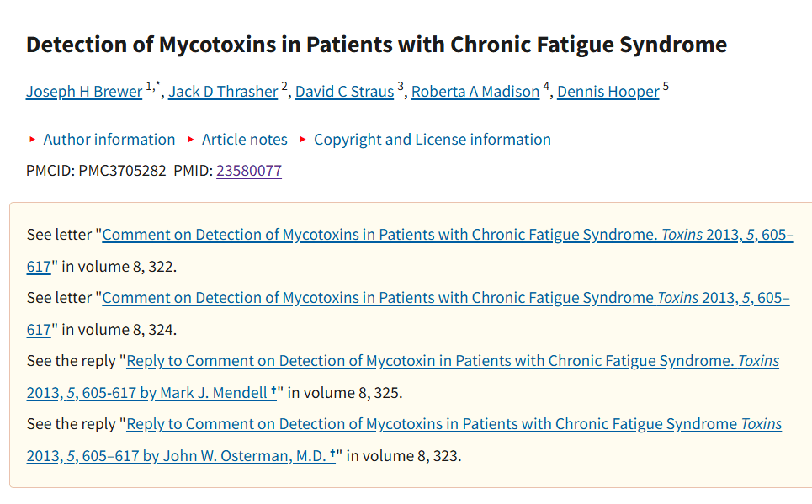Select author Roberta A Madison
812x504 pixels.
475,92
